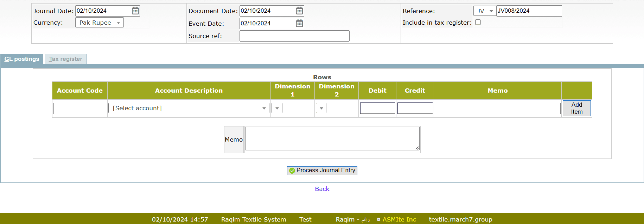Open the Dimension 2 dropdown
Image resolution: width=644 pixels, height=224 pixels.
(321, 108)
